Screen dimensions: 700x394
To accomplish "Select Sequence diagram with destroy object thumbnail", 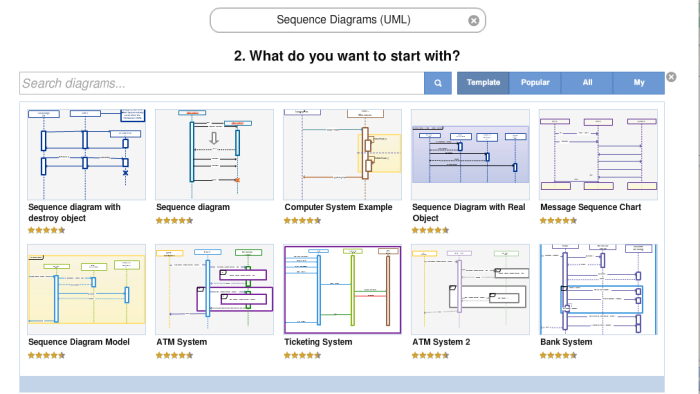I will [87, 154].
